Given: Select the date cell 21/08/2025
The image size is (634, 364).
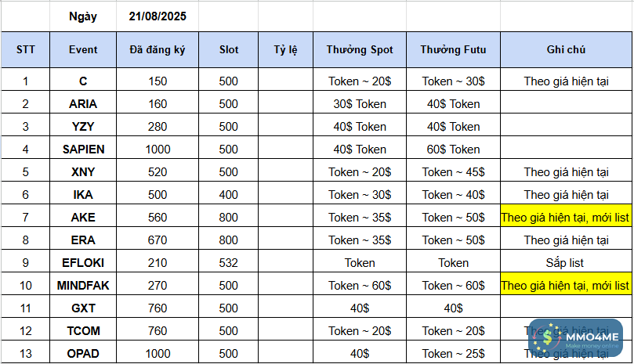Looking at the screenshot, I should 158,16.
